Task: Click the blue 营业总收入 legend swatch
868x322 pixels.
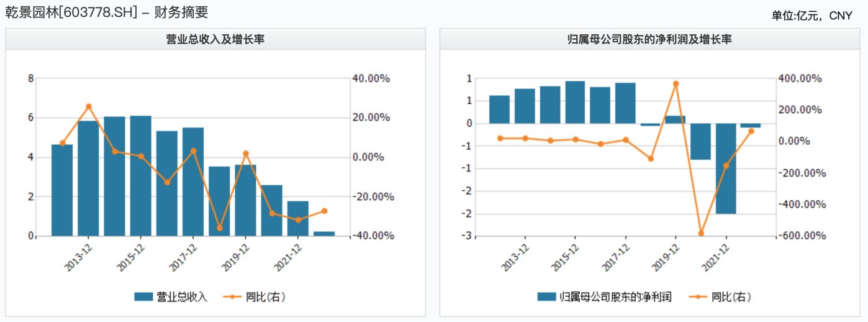Action: click(143, 297)
